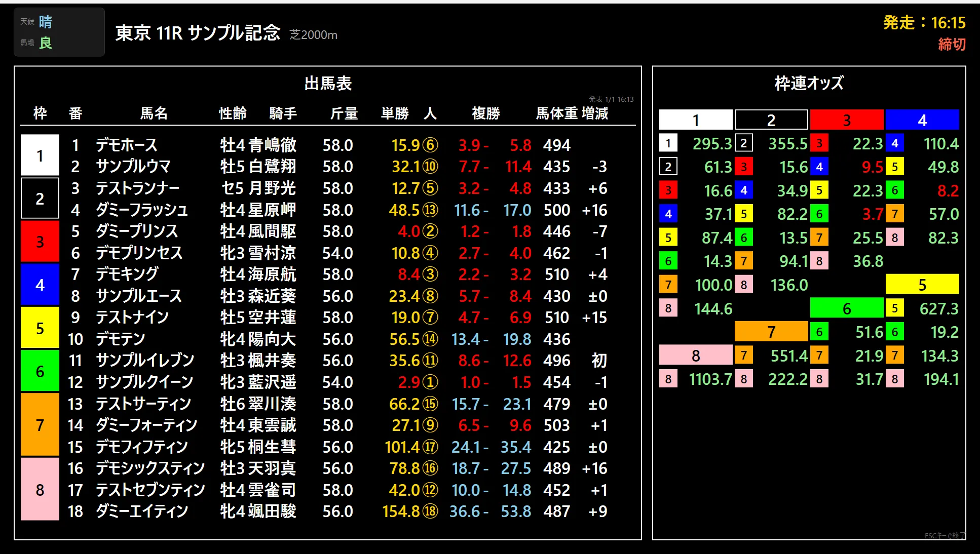
Task: Select horse name ダミープリンス
Action: coord(137,231)
